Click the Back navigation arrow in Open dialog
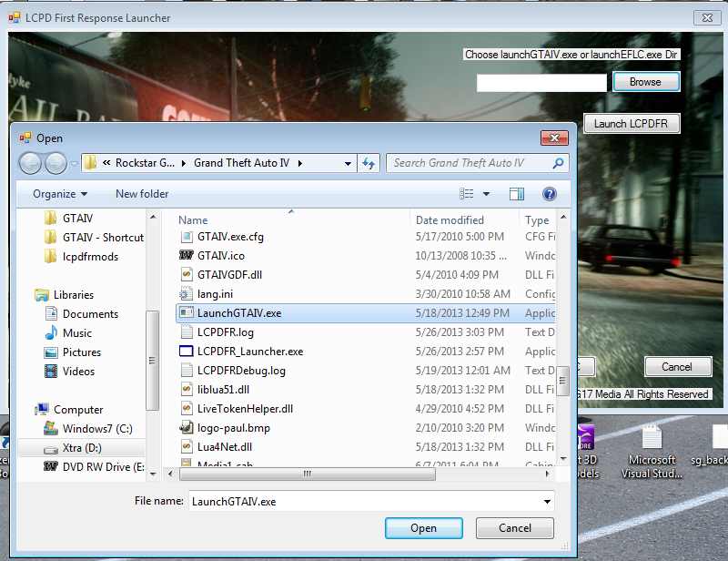Screen dimensions: 728x561 coord(30,163)
